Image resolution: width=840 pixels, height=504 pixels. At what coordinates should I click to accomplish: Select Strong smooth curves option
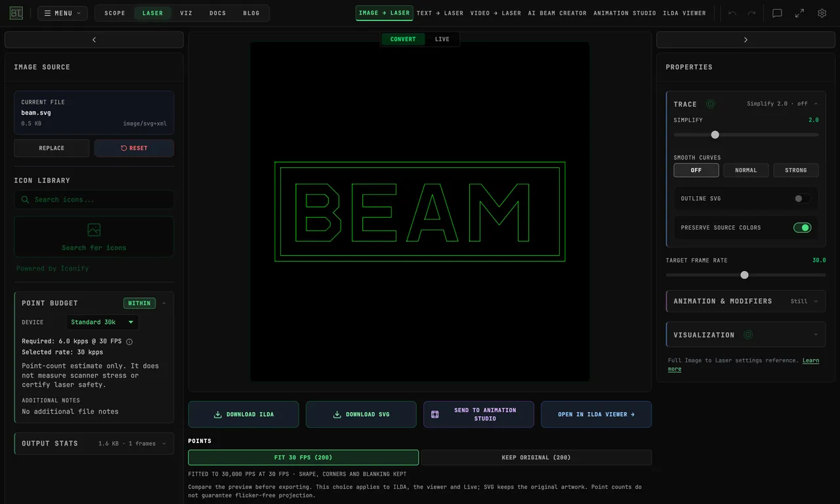pos(795,170)
